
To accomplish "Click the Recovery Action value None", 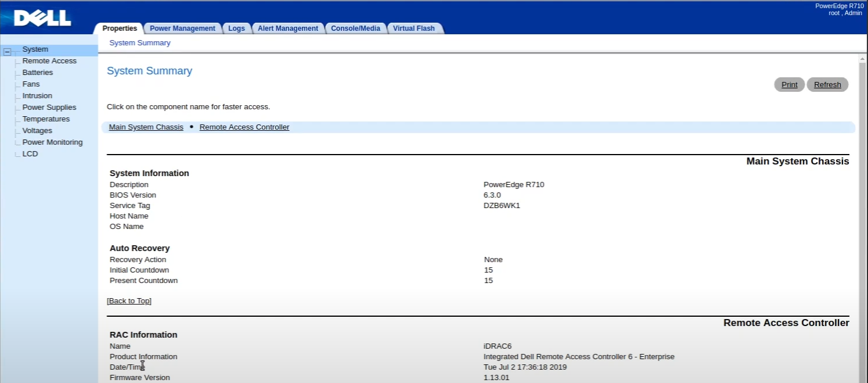I will 494,260.
